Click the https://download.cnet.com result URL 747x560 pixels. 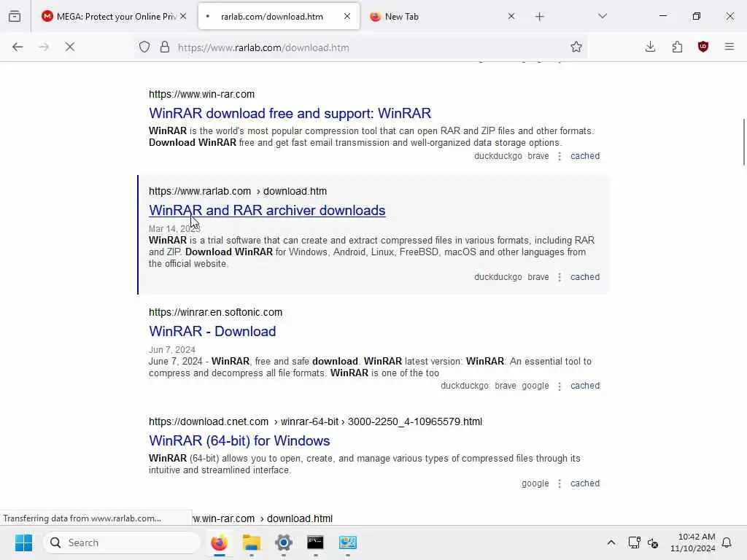pyautogui.click(x=315, y=422)
